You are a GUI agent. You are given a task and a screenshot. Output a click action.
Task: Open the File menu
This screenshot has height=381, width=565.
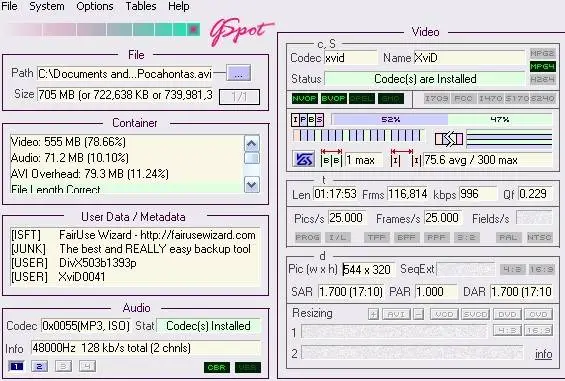pyautogui.click(x=9, y=6)
